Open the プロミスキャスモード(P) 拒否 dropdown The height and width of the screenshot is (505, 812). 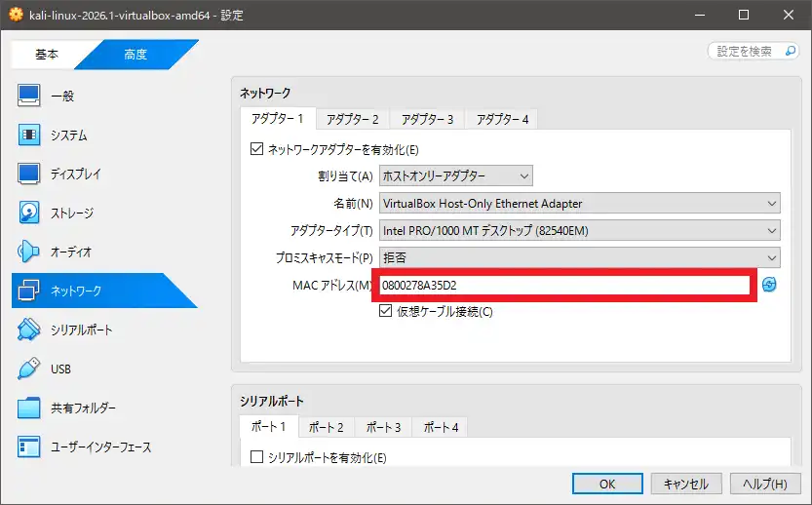click(579, 257)
